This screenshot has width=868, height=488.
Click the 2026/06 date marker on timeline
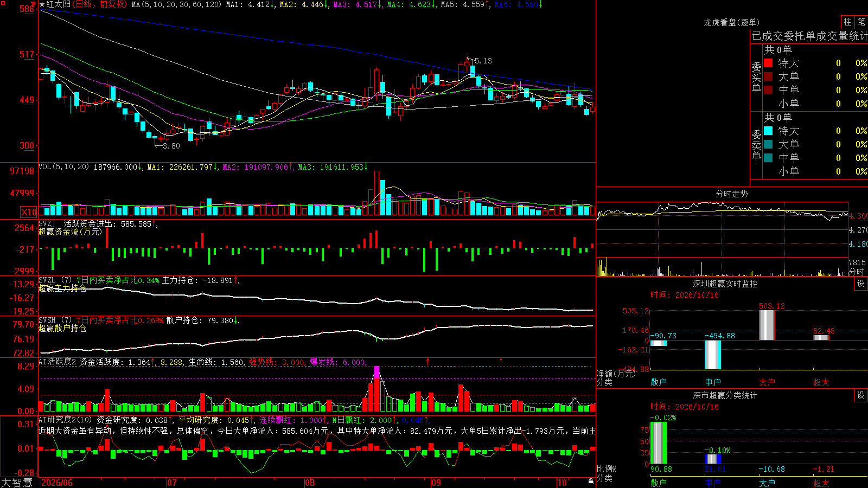click(58, 483)
